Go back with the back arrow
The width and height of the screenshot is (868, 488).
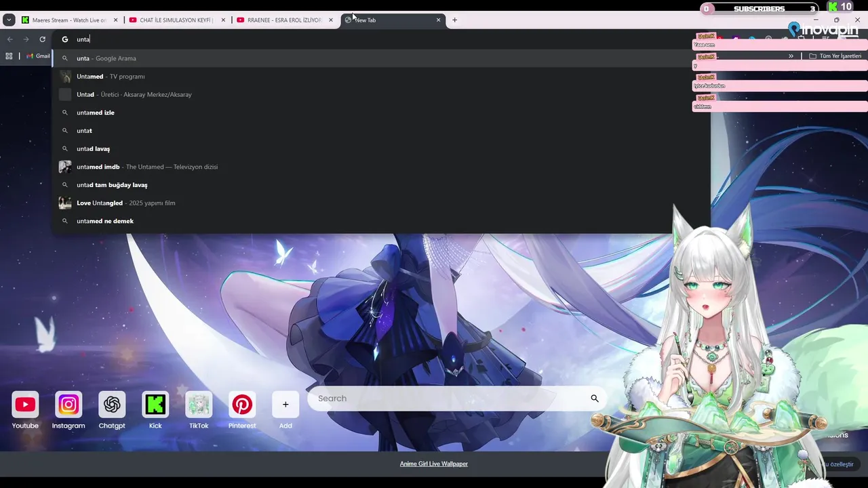[x=10, y=39]
